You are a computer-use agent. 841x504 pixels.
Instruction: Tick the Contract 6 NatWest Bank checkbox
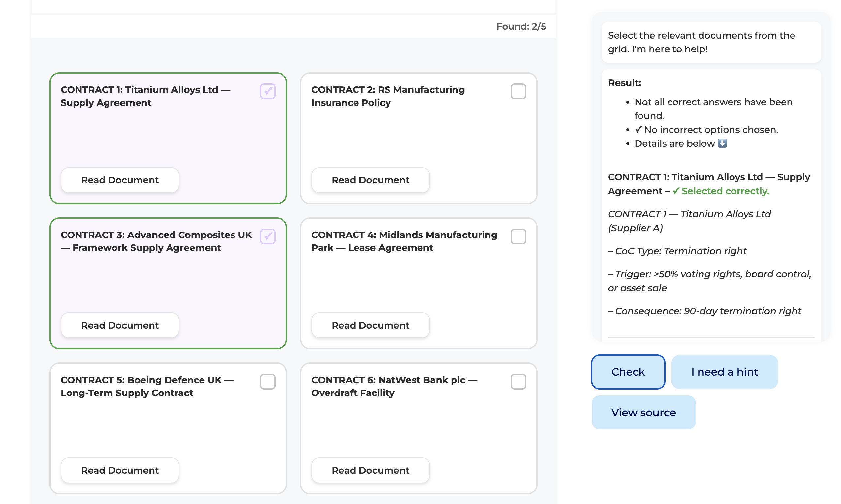tap(518, 381)
